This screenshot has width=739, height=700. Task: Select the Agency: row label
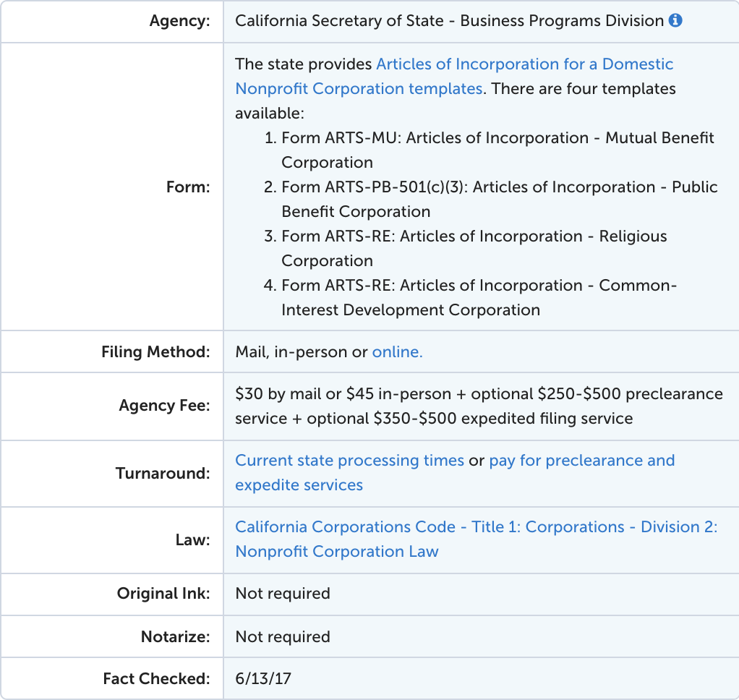(179, 21)
